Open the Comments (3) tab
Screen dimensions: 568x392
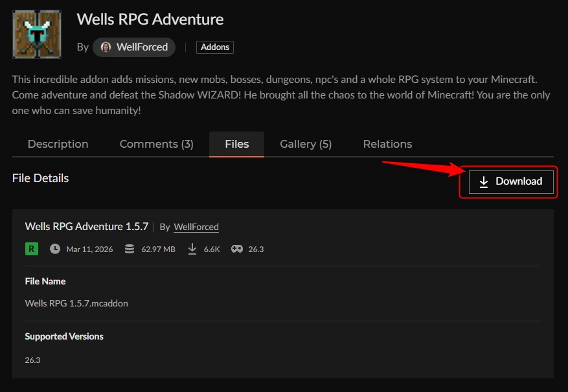click(x=156, y=144)
